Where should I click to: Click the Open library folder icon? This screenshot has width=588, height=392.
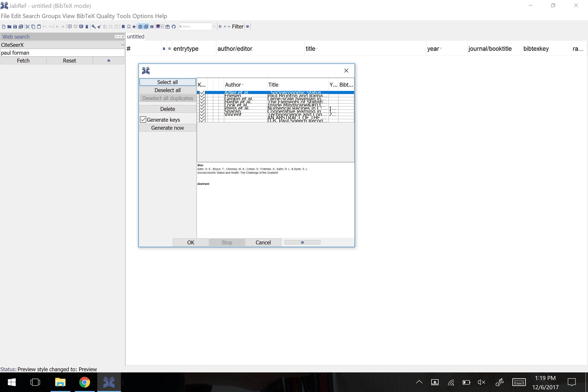(9, 26)
